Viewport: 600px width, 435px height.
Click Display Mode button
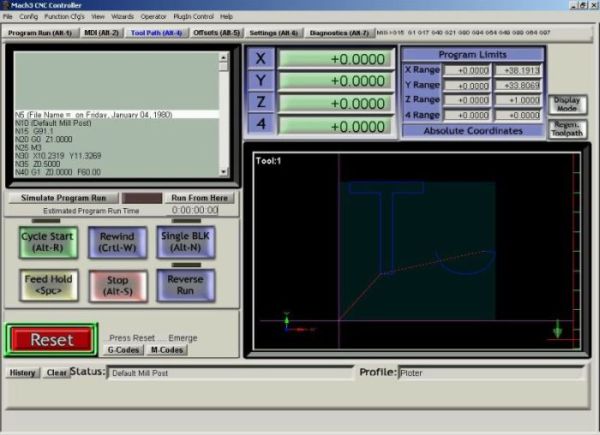click(567, 104)
